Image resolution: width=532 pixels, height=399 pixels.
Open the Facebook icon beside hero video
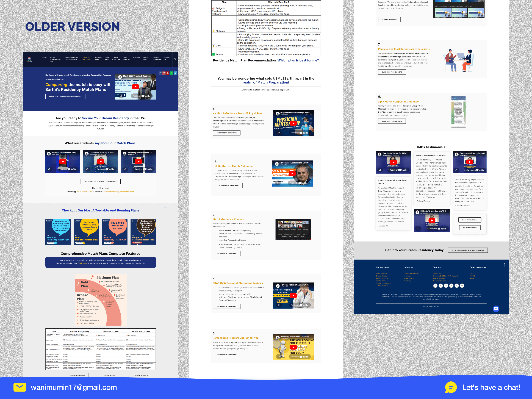[160, 73]
